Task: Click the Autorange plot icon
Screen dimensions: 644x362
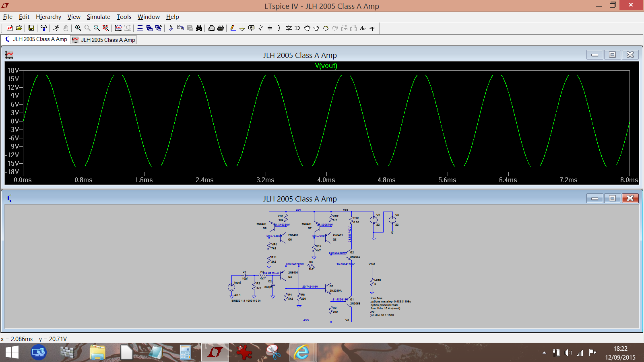Action: point(118,28)
